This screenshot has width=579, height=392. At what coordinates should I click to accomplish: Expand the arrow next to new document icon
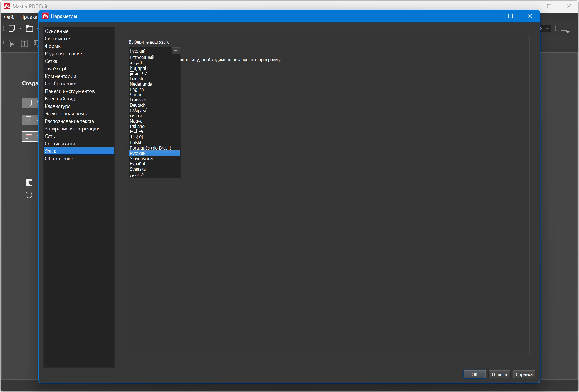(x=21, y=28)
